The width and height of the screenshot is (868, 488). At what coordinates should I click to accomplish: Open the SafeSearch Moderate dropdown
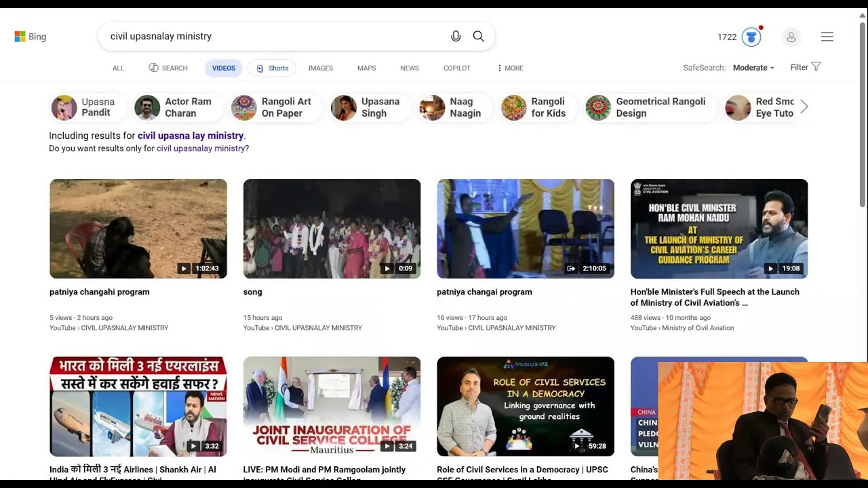click(x=753, y=68)
